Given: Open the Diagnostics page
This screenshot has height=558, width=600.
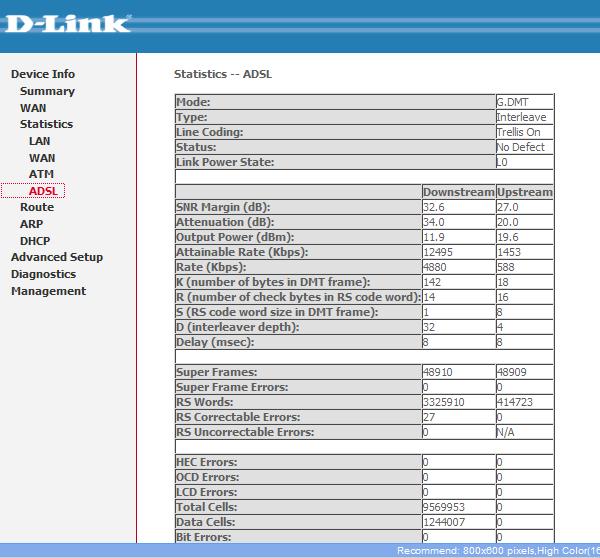Looking at the screenshot, I should [x=43, y=274].
